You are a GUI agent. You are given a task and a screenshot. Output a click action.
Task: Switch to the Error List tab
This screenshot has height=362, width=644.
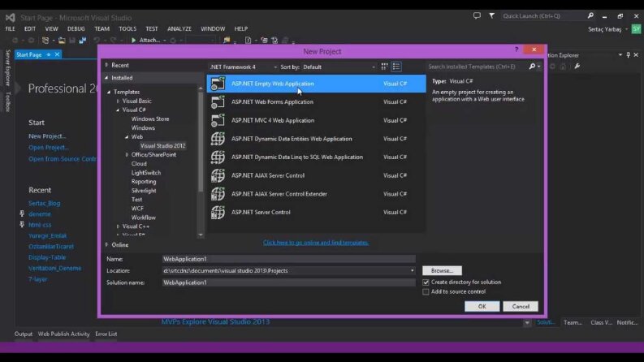click(x=106, y=334)
